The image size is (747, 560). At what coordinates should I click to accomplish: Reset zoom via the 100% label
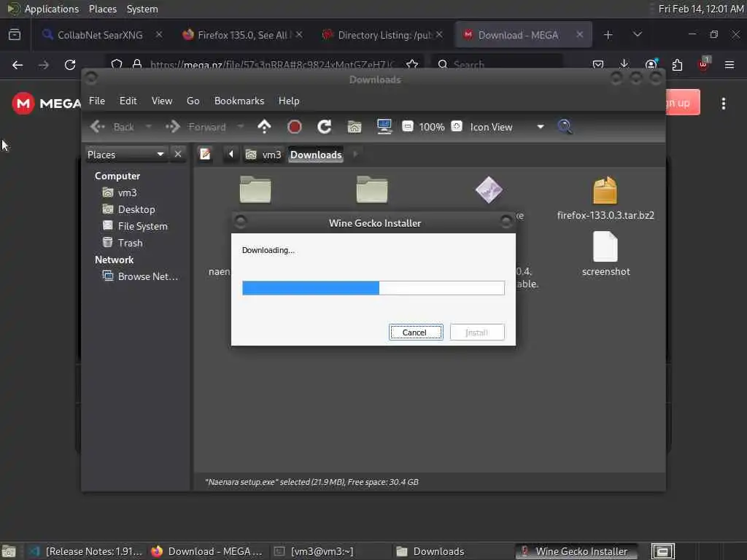(432, 127)
